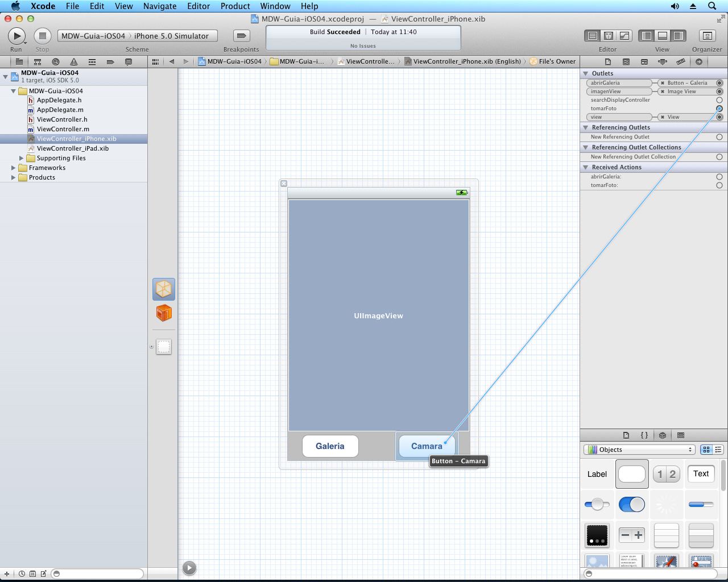This screenshot has width=728, height=582.
Task: Click the Run button
Action: point(16,36)
